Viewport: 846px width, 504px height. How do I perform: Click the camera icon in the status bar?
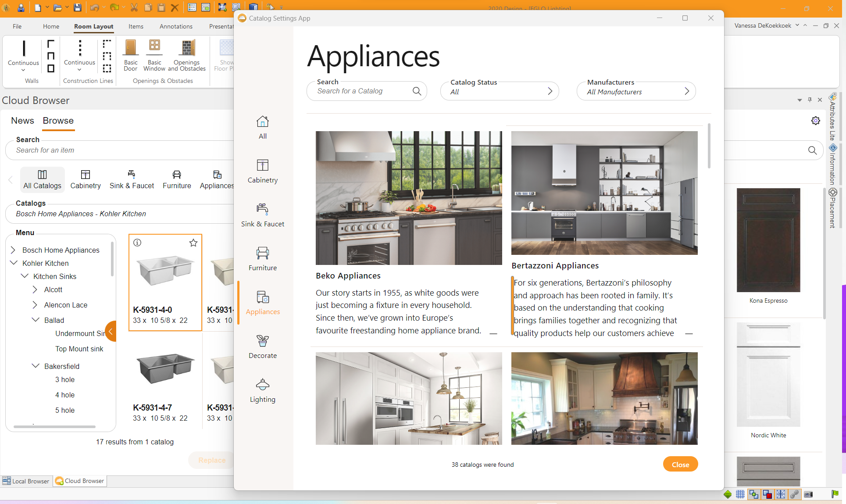coord(808,494)
